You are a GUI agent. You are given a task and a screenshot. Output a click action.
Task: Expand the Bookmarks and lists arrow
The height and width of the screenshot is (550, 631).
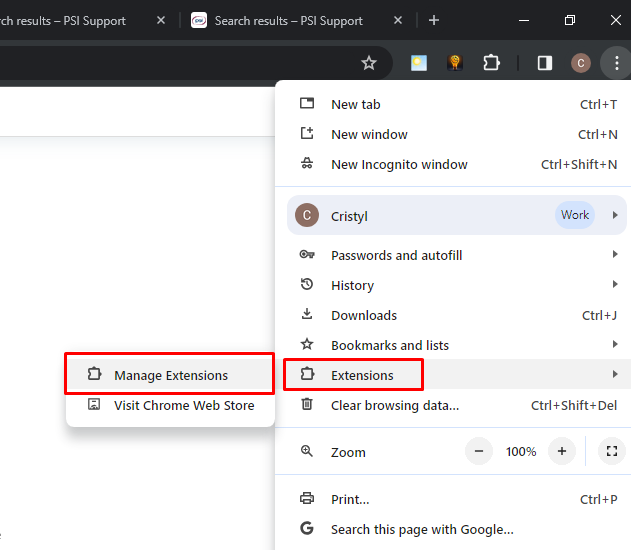click(615, 344)
